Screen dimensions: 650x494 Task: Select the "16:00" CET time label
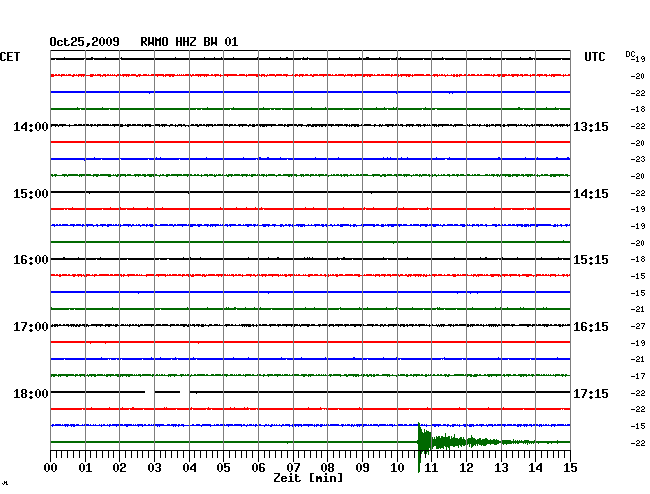tap(31, 260)
